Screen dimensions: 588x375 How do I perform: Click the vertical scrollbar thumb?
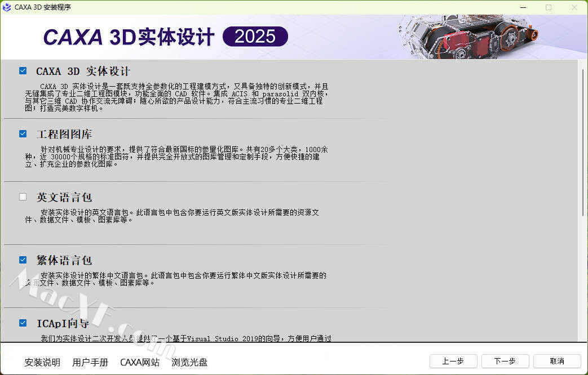tap(583, 141)
